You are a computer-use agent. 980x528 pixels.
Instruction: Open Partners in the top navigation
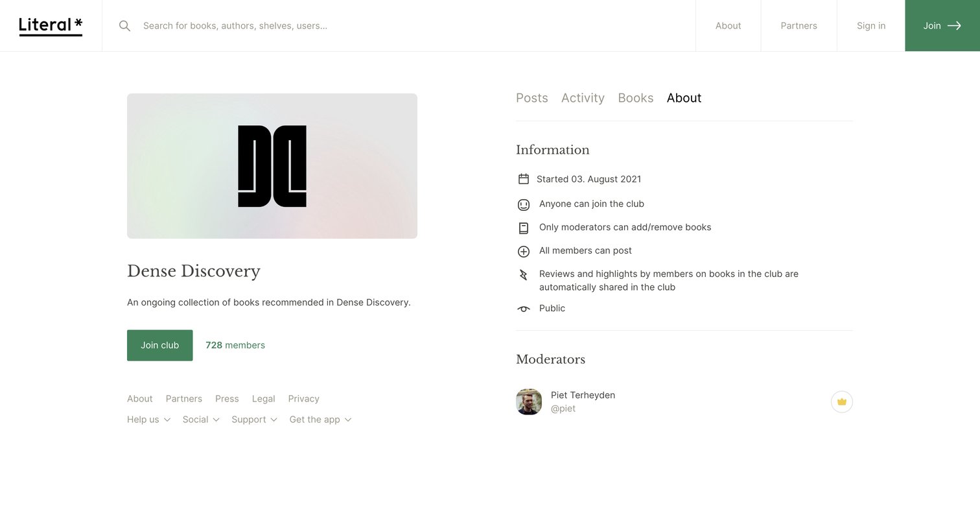799,26
